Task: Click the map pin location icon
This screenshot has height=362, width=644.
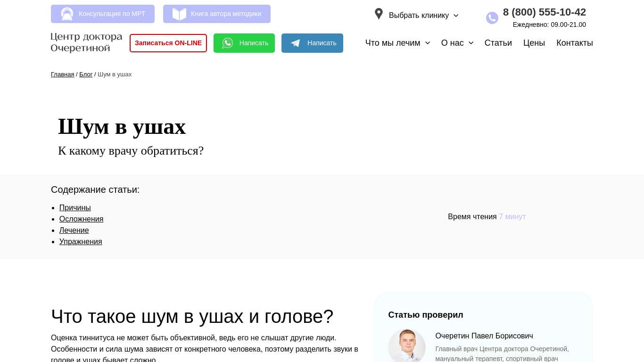Action: (x=379, y=14)
